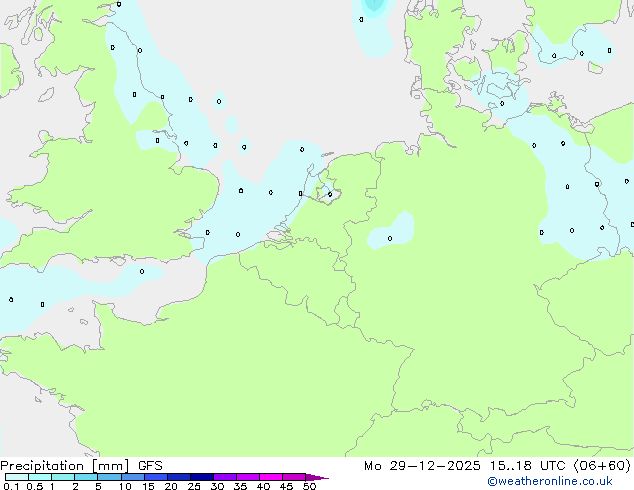634x490 pixels.
Task: Click the date 'Mo 29-12-2025' text
Action: [x=422, y=466]
